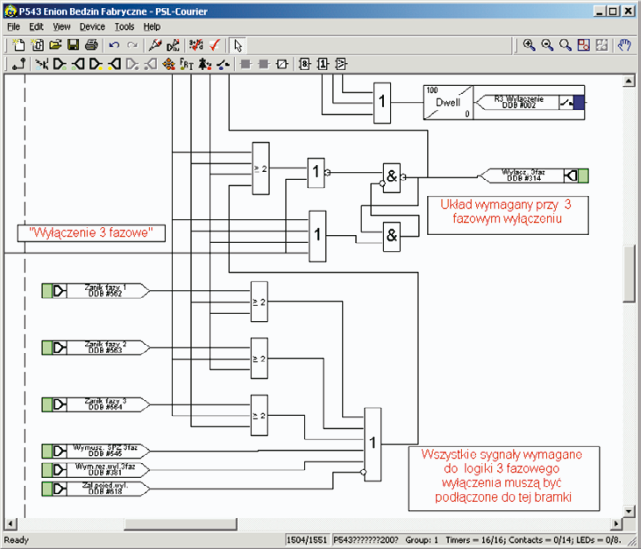The width and height of the screenshot is (641, 549).
Task: Click the vertical scrollbar up arrow
Action: (x=629, y=81)
